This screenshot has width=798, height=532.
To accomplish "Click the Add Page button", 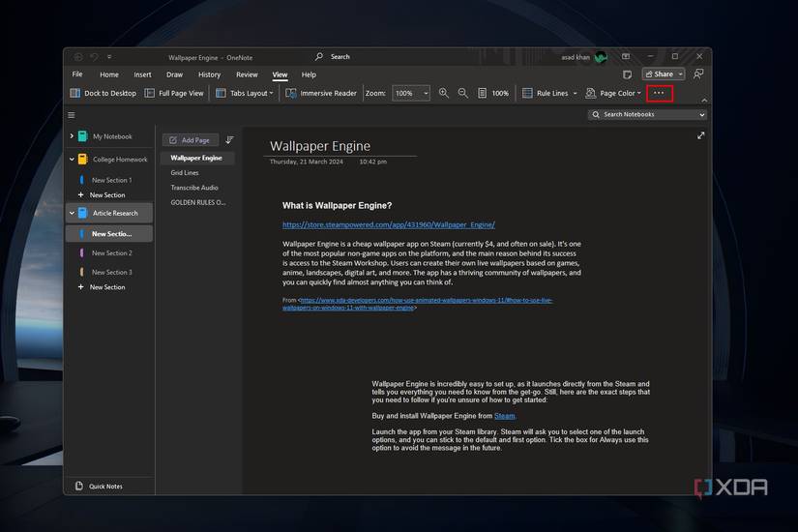I will point(190,140).
